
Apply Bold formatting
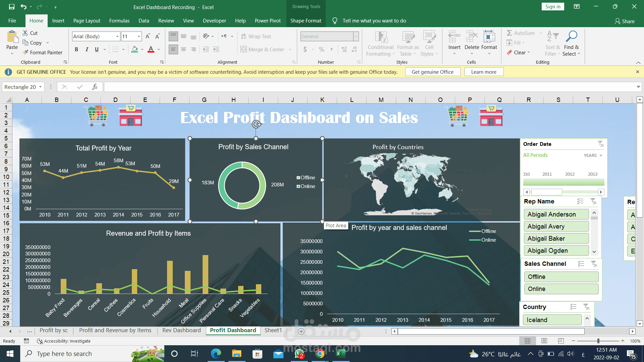[76, 50]
